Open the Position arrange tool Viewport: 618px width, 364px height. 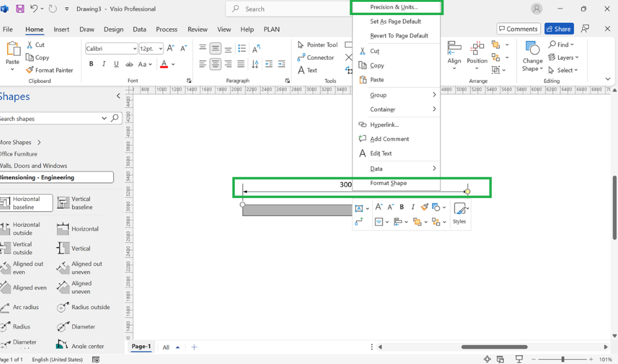click(x=477, y=56)
